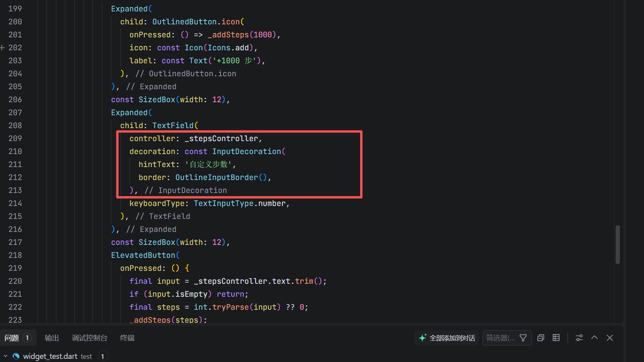
Task: Toggle table view icon in problems panel
Action: click(556, 338)
